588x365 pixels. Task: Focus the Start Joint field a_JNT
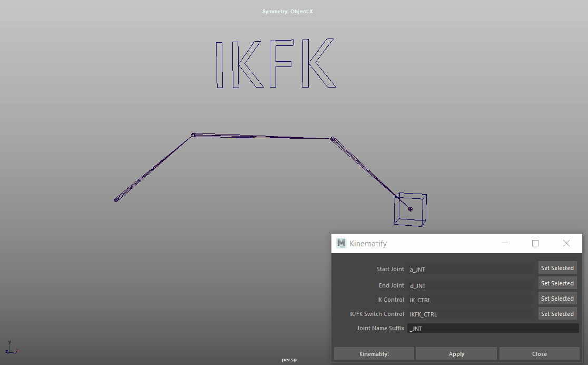tap(470, 269)
